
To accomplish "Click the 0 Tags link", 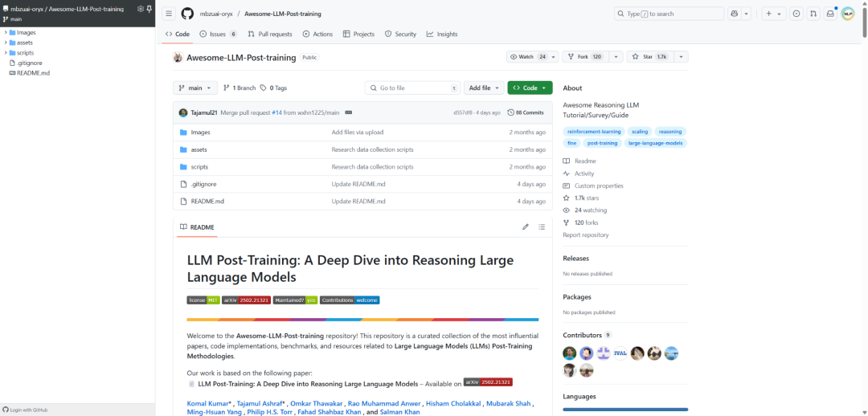I will [273, 88].
